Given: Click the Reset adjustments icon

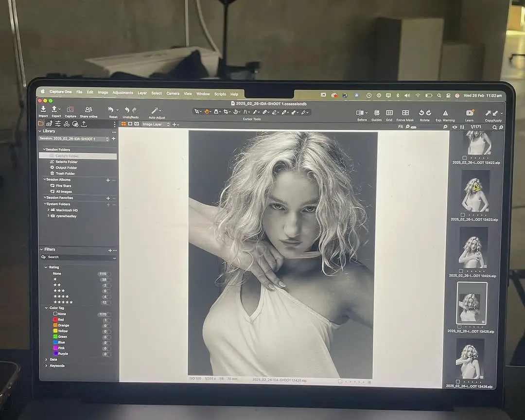Looking at the screenshot, I should 111,109.
